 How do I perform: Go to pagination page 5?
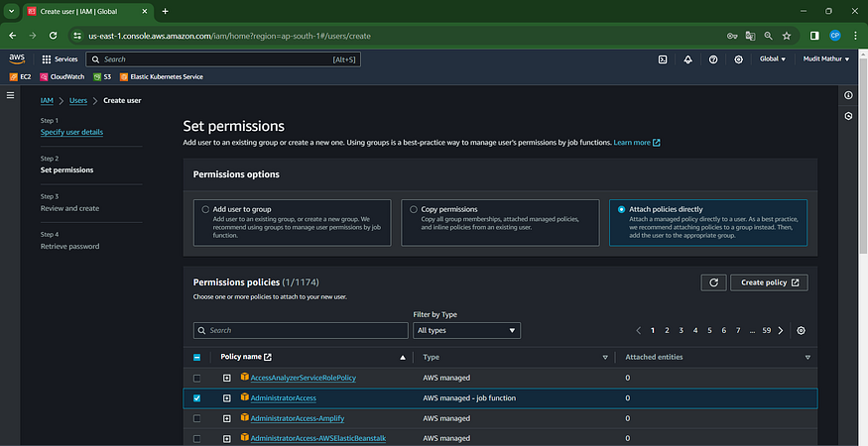click(709, 330)
